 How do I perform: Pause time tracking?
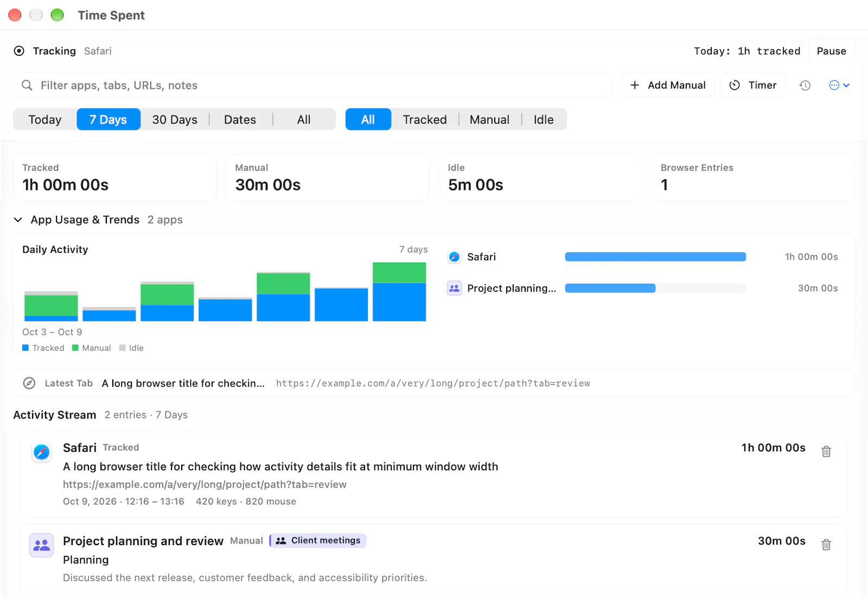point(831,51)
